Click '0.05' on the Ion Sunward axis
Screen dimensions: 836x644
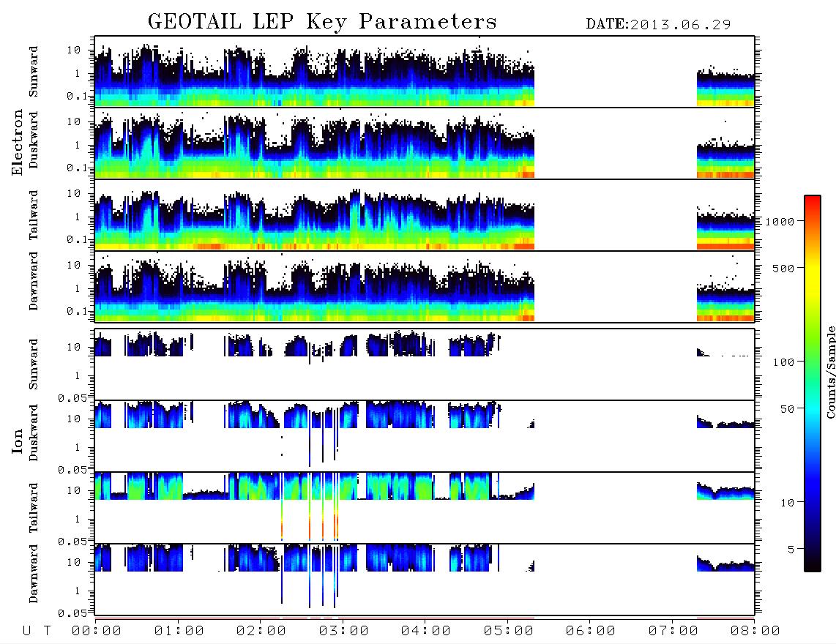[72, 398]
